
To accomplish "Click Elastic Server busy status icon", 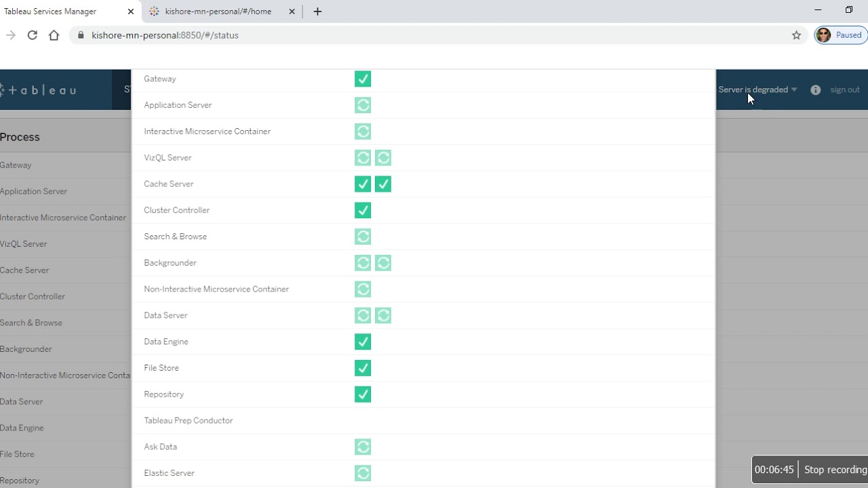I will [x=363, y=473].
